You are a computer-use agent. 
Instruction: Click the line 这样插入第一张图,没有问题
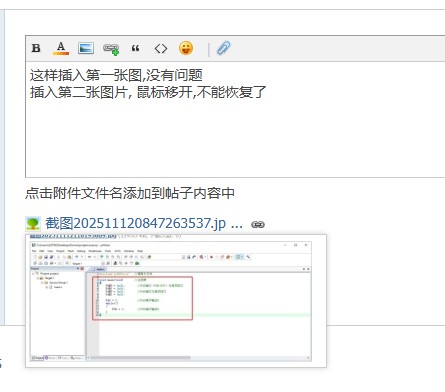click(116, 75)
